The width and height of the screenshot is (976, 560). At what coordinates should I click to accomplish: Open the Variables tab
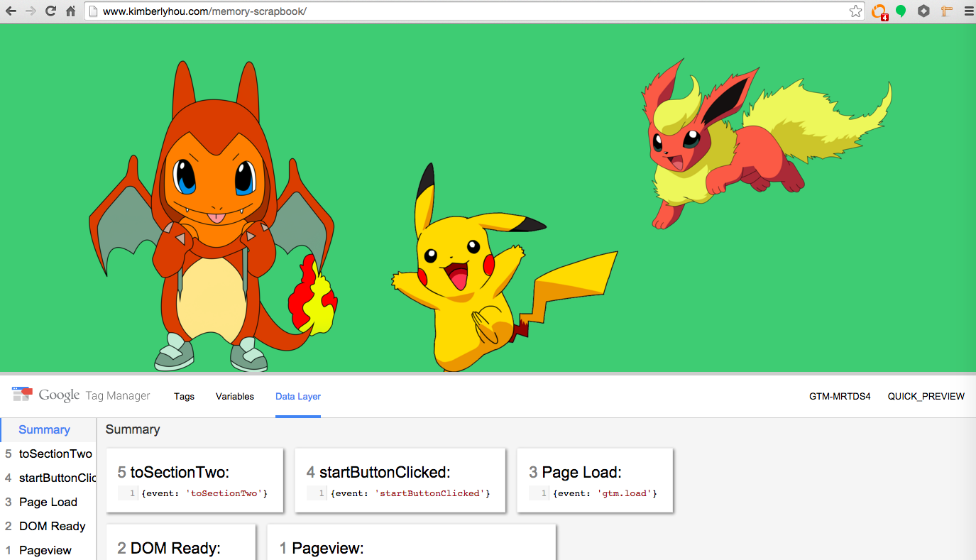pos(235,396)
